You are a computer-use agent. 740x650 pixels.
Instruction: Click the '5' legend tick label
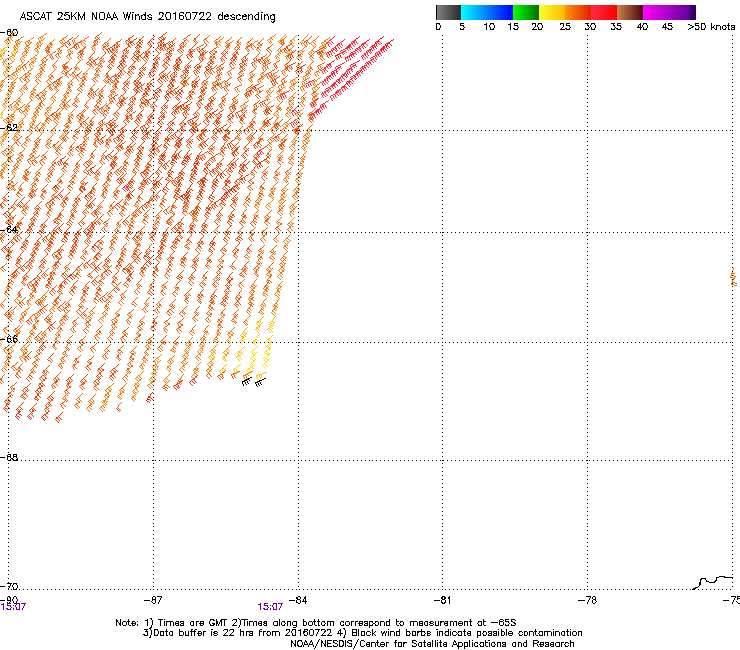(x=462, y=27)
